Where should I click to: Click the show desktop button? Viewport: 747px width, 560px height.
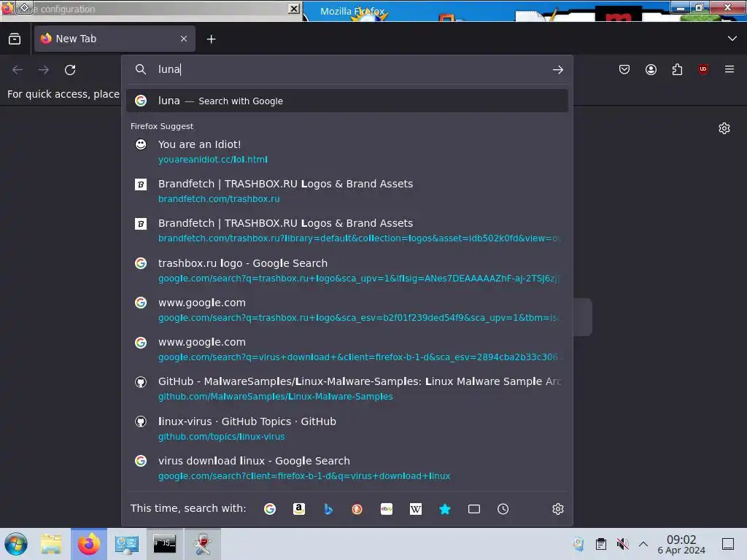[728, 544]
